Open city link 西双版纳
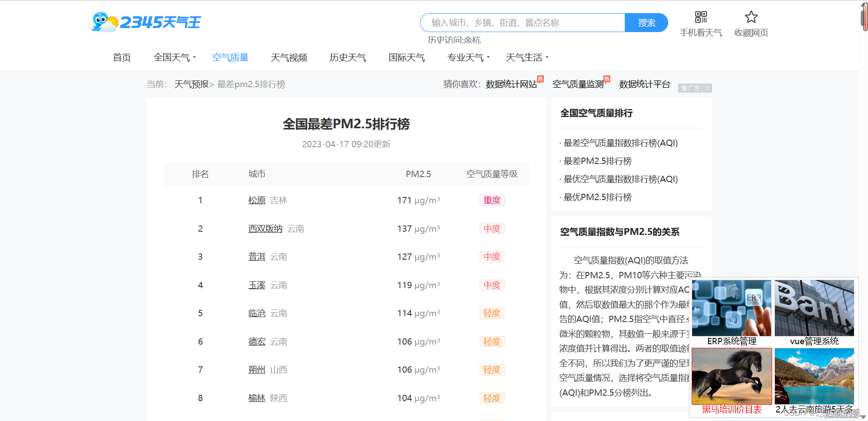Viewport: 868px width, 421px height. click(265, 229)
